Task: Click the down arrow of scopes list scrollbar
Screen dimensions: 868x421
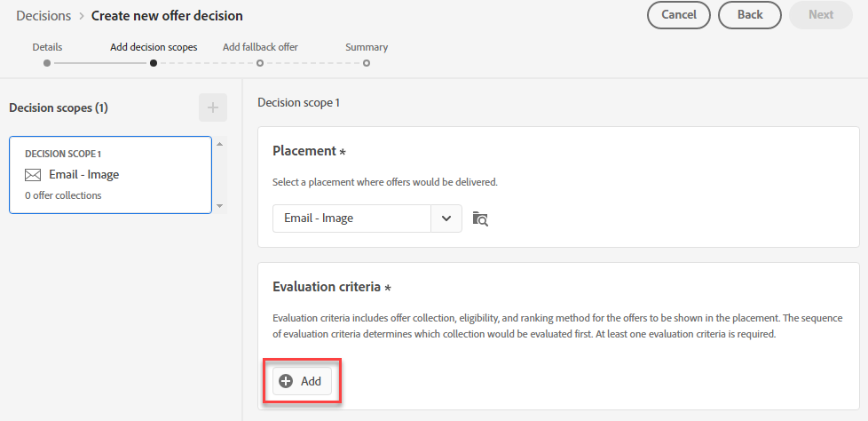Action: (x=220, y=205)
